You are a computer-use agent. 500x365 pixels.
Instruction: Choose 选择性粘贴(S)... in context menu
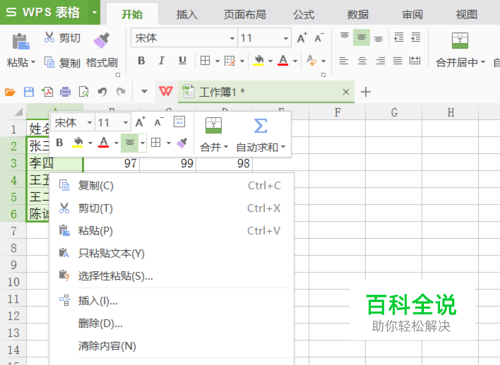pyautogui.click(x=172, y=276)
